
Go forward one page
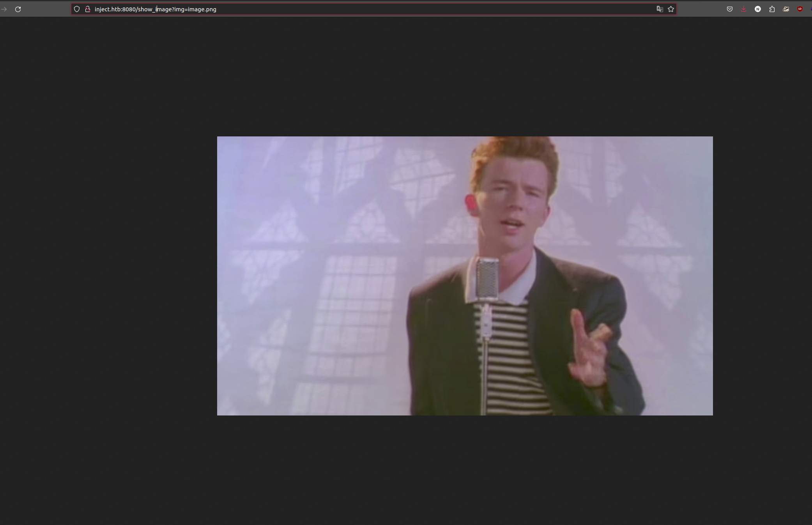pyautogui.click(x=4, y=9)
